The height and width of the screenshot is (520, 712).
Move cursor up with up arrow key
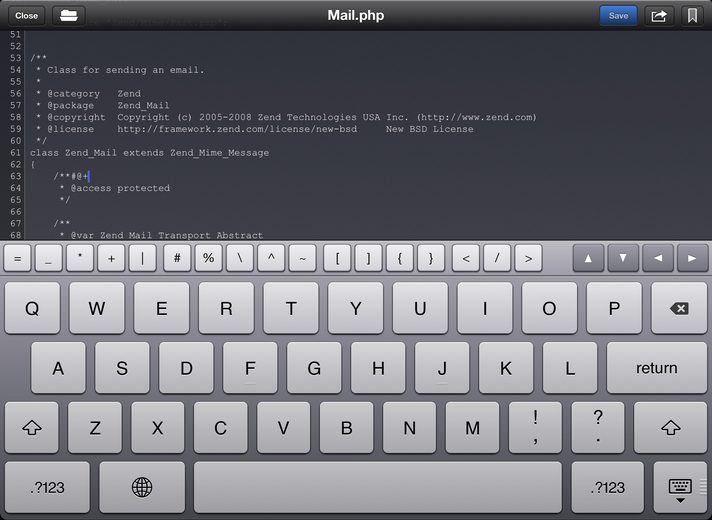588,258
